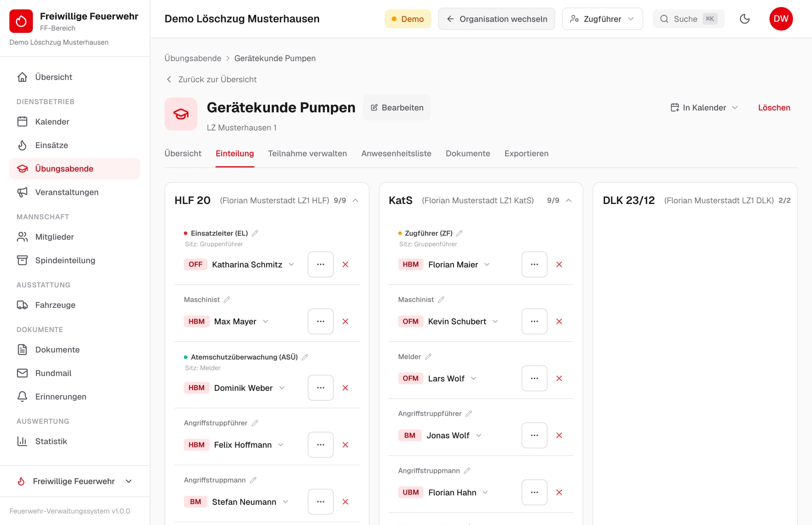Click the red Löschen link
Screen dimensions: 812x525
774,108
